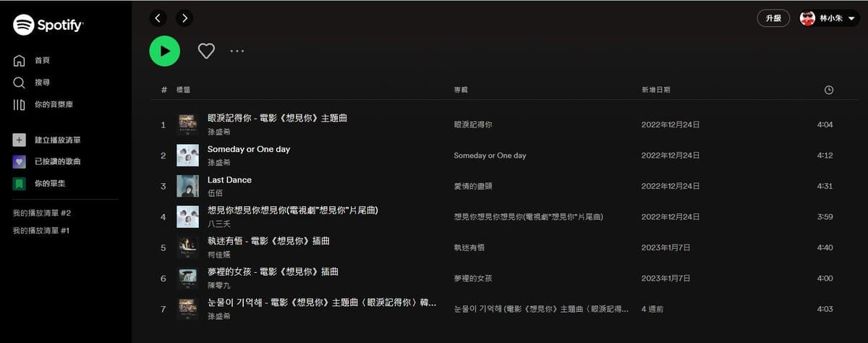Click the purple heart liked songs icon
Image resolution: width=868 pixels, height=343 pixels.
tap(20, 161)
